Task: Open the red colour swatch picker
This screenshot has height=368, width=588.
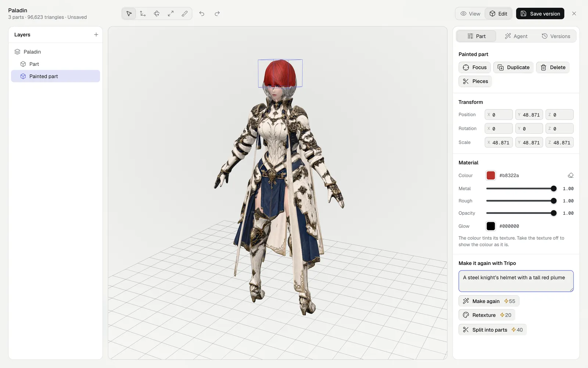Action: click(x=491, y=176)
